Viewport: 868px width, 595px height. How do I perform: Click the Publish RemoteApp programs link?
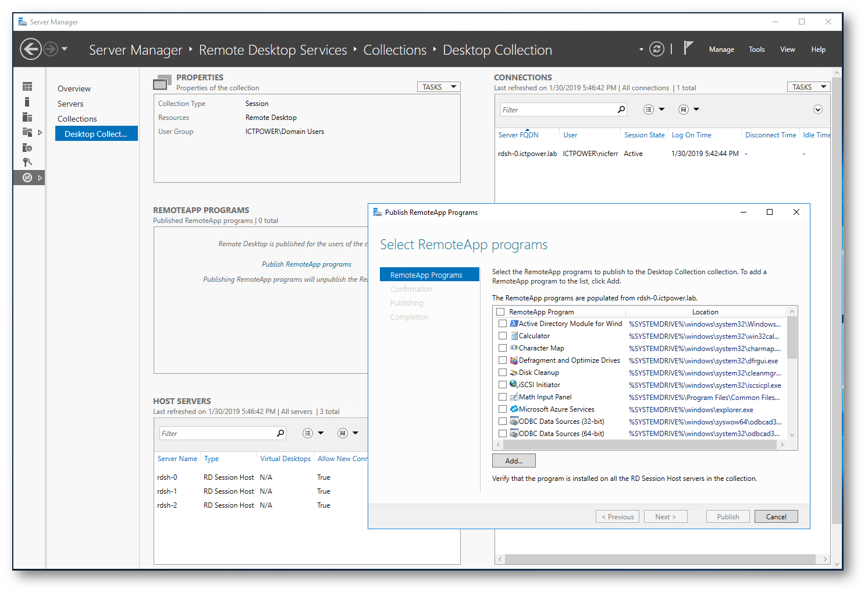click(307, 264)
